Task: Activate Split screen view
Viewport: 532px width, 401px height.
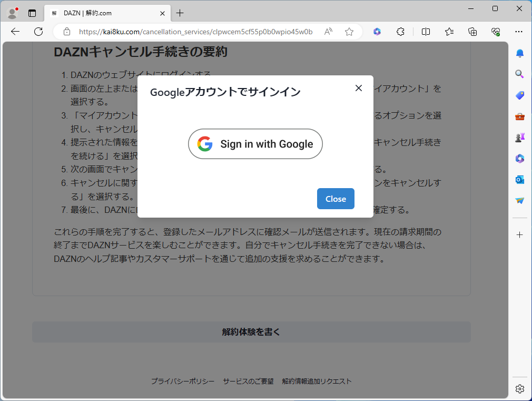Action: click(425, 32)
